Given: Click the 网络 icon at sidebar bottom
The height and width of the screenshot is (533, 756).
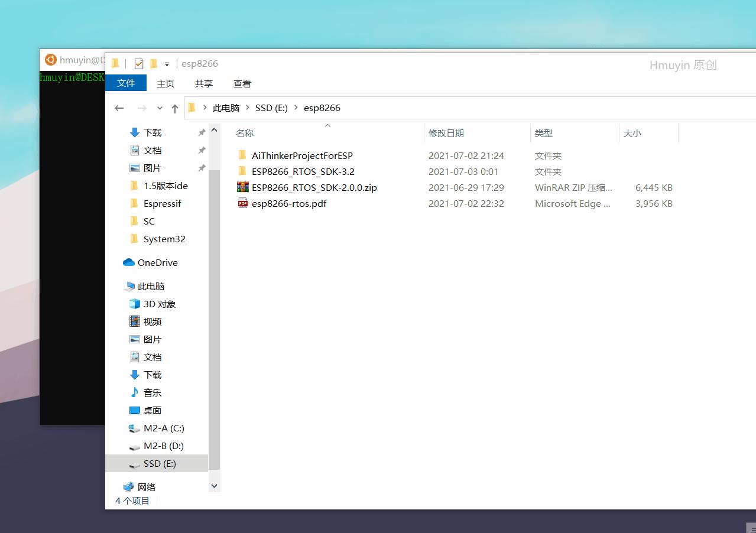Looking at the screenshot, I should coord(129,486).
